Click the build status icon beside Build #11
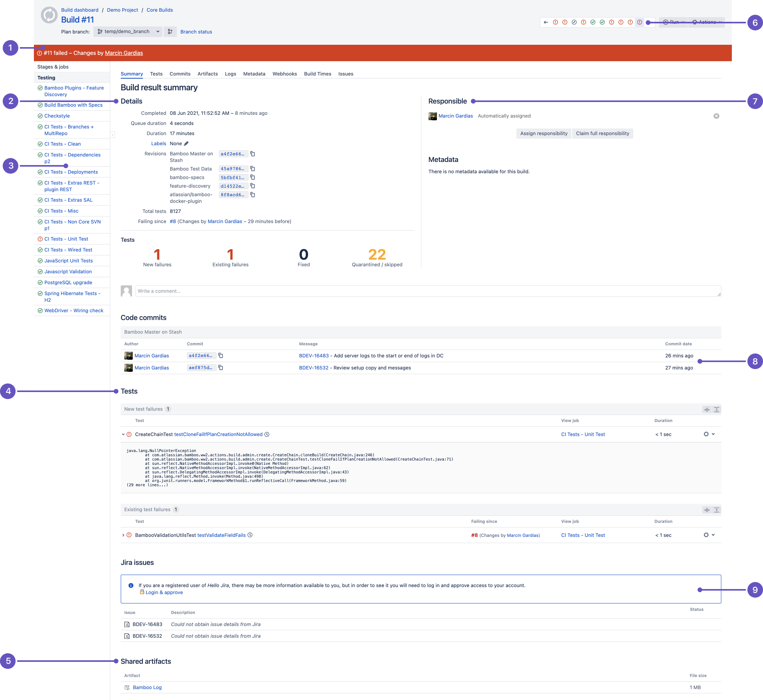The width and height of the screenshot is (763, 700). click(x=49, y=15)
